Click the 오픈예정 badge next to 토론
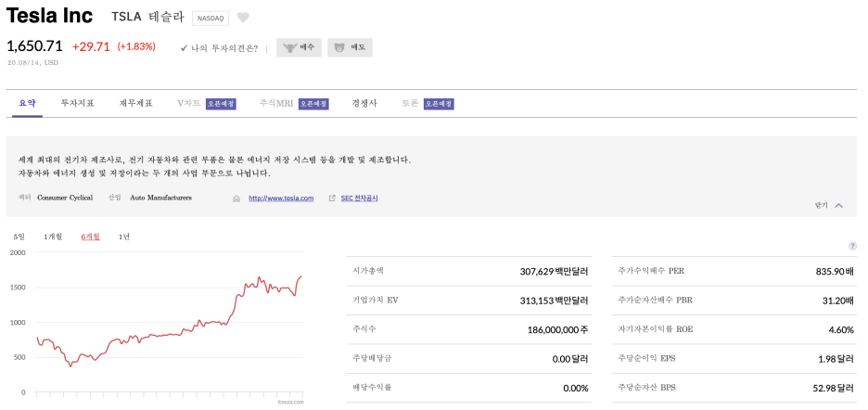 pyautogui.click(x=439, y=104)
